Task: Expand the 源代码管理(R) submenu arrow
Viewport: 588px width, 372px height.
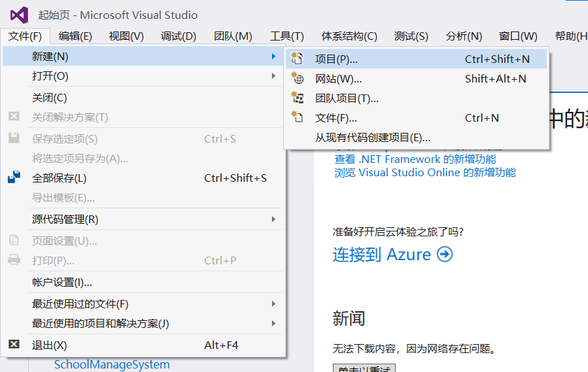Action: tap(273, 219)
